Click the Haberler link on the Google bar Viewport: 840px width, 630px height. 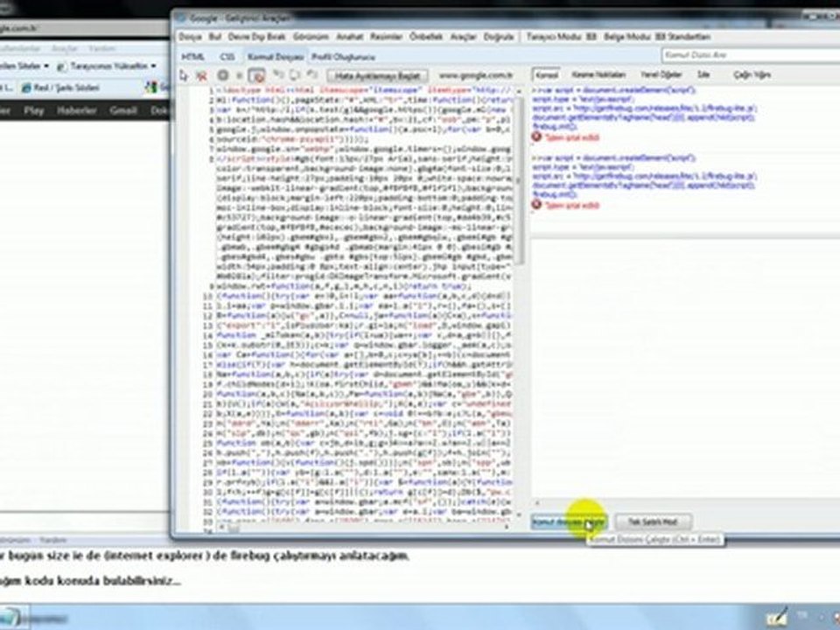coord(77,110)
